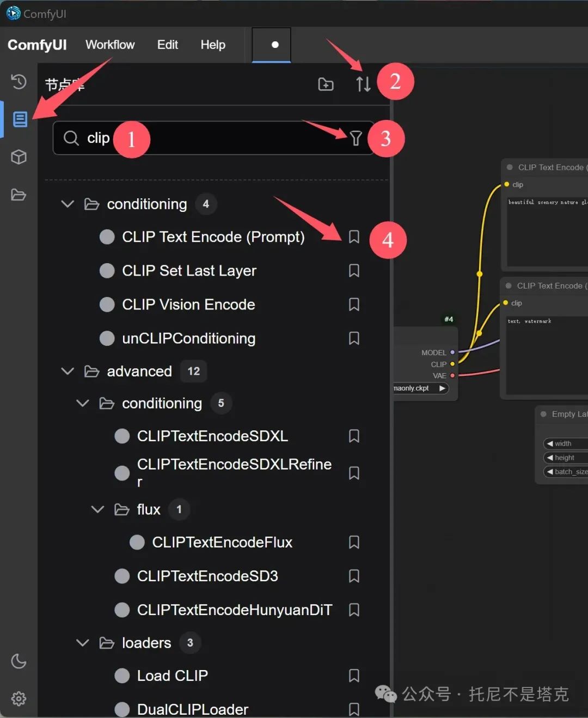The height and width of the screenshot is (718, 588).
Task: Click the negative prompt text 'text, watermark'
Action: pyautogui.click(x=529, y=321)
